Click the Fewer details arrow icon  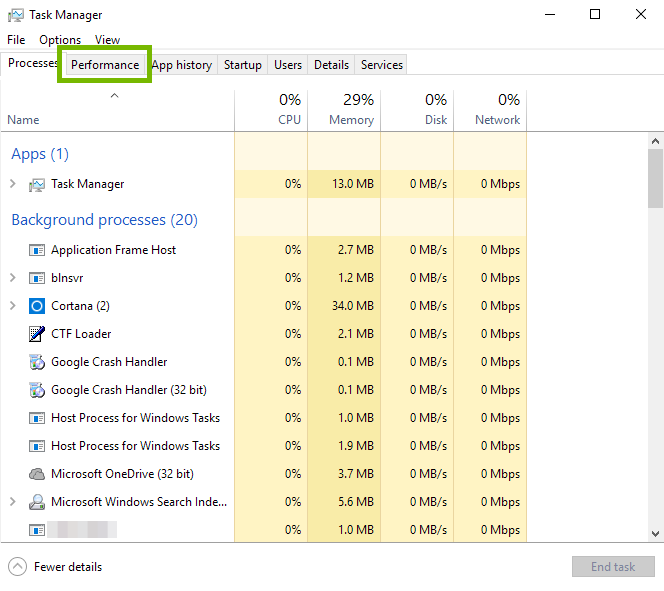pyautogui.click(x=17, y=566)
